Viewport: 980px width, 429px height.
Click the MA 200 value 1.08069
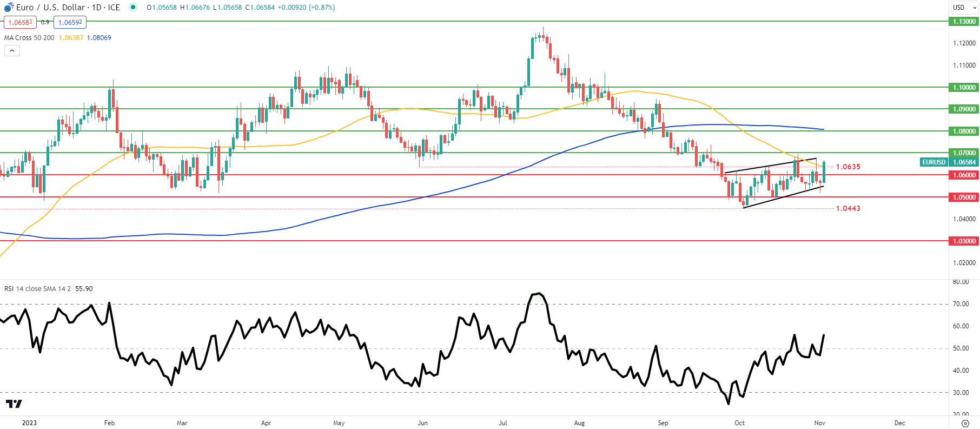tap(99, 37)
